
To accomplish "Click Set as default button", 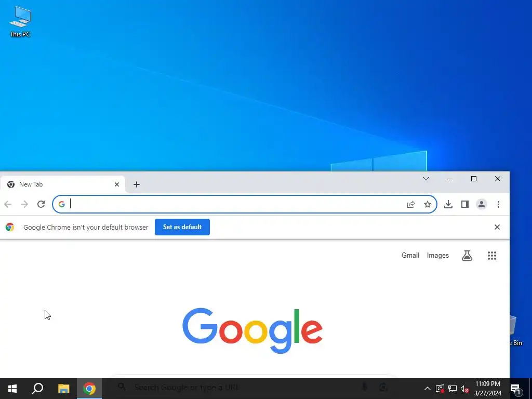I will pyautogui.click(x=182, y=227).
